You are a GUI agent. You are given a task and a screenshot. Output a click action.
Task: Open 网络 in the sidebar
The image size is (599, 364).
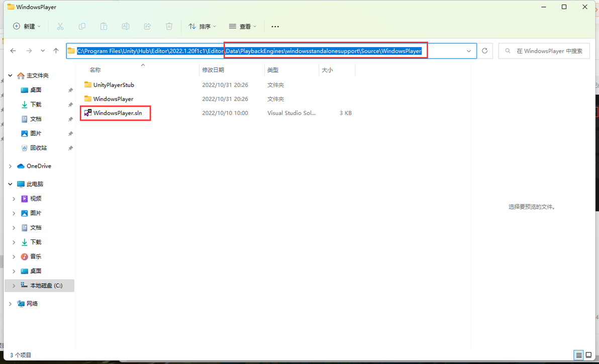32,304
